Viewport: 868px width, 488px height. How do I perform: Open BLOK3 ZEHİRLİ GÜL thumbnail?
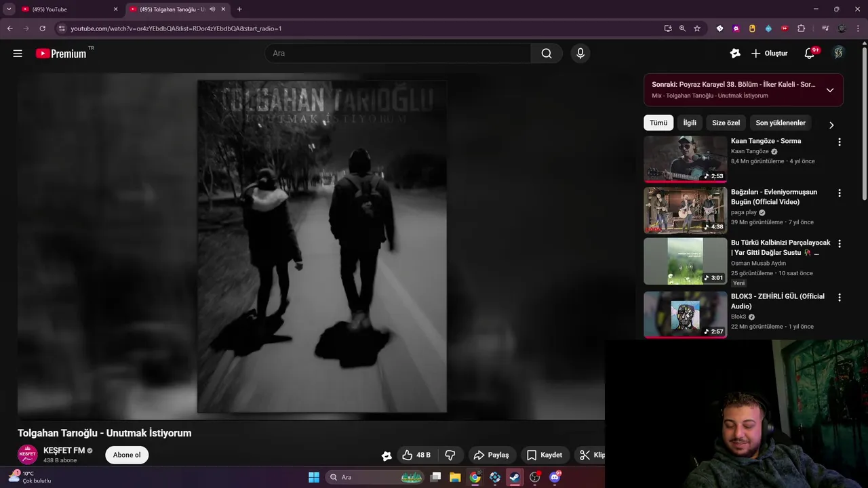[x=685, y=314]
